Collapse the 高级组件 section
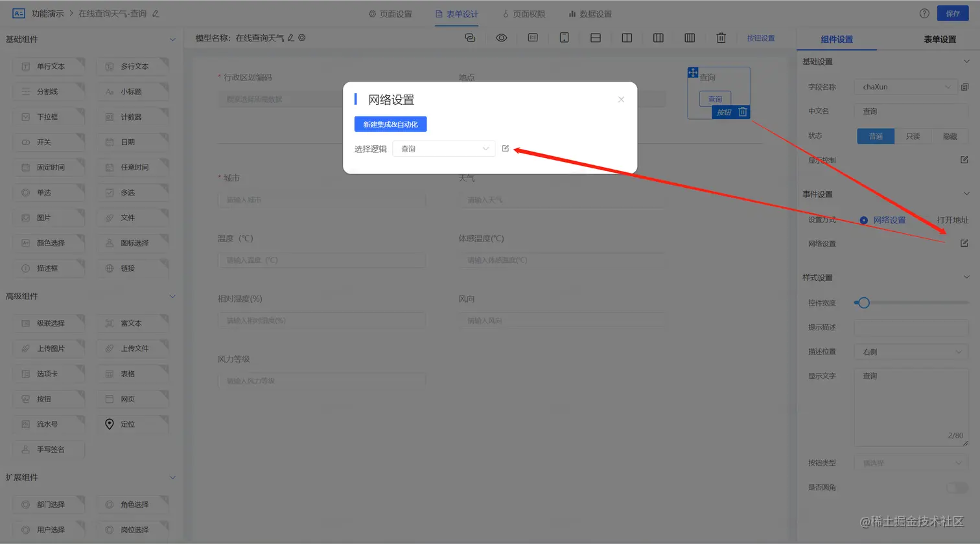 tap(172, 297)
